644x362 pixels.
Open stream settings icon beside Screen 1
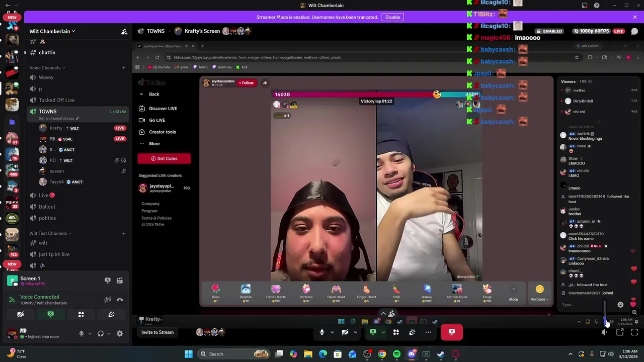(120, 281)
